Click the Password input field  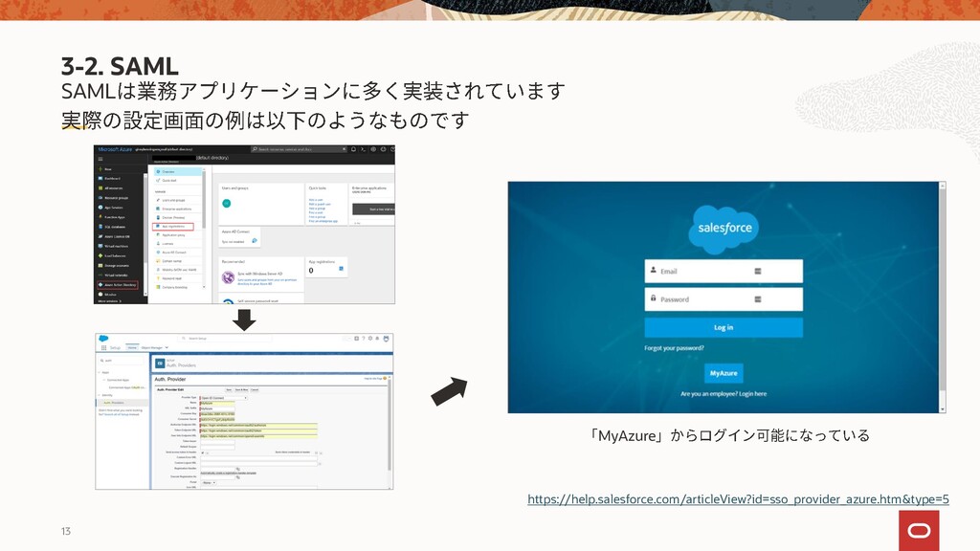click(x=724, y=299)
